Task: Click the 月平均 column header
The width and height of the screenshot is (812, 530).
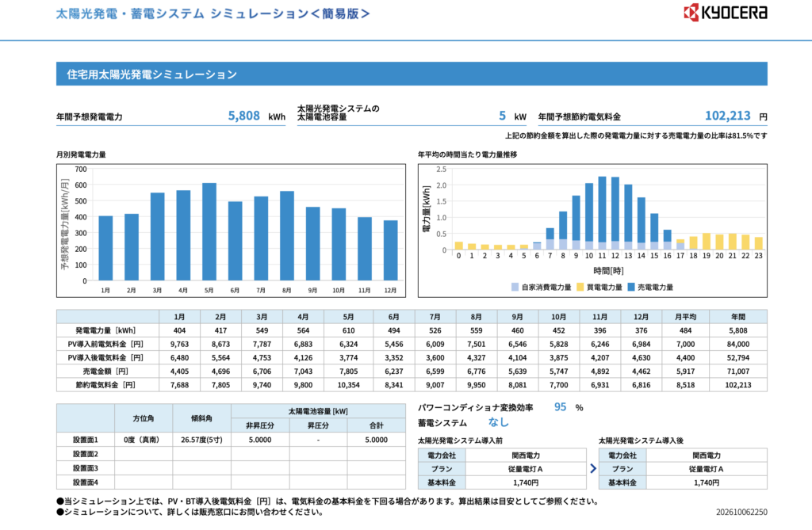Action: pyautogui.click(x=686, y=317)
